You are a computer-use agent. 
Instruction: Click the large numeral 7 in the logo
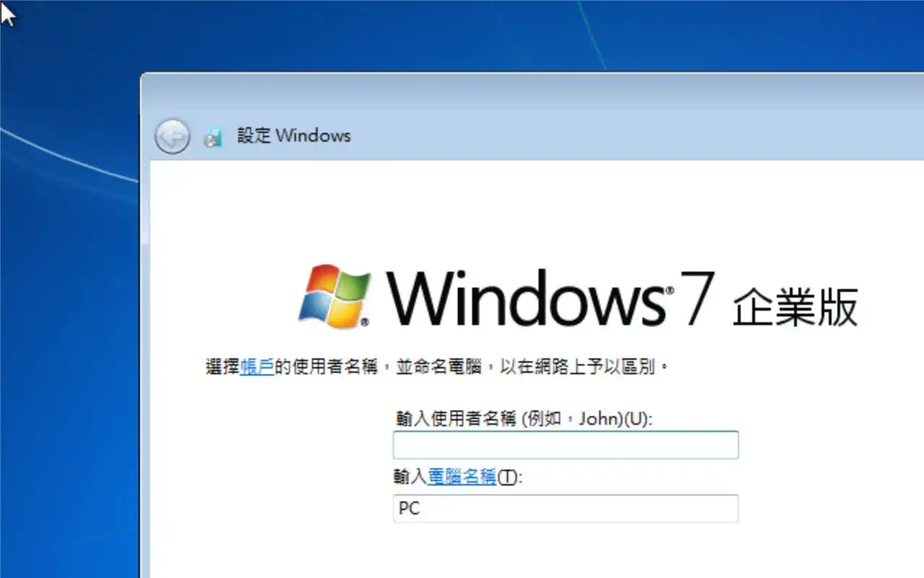click(x=697, y=298)
